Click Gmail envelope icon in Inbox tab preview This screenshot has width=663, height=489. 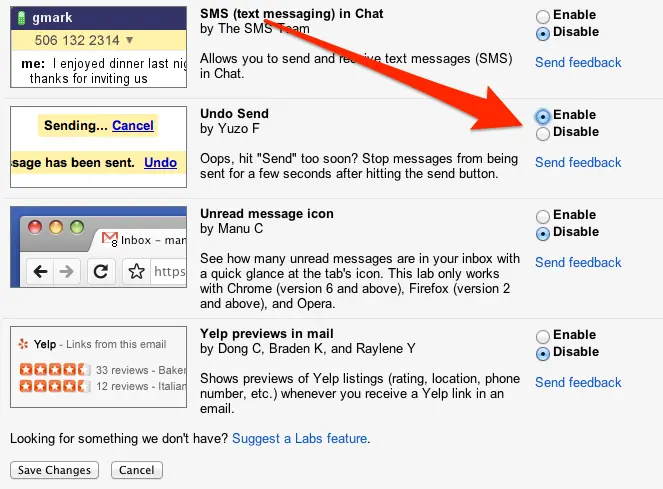pyautogui.click(x=110, y=239)
